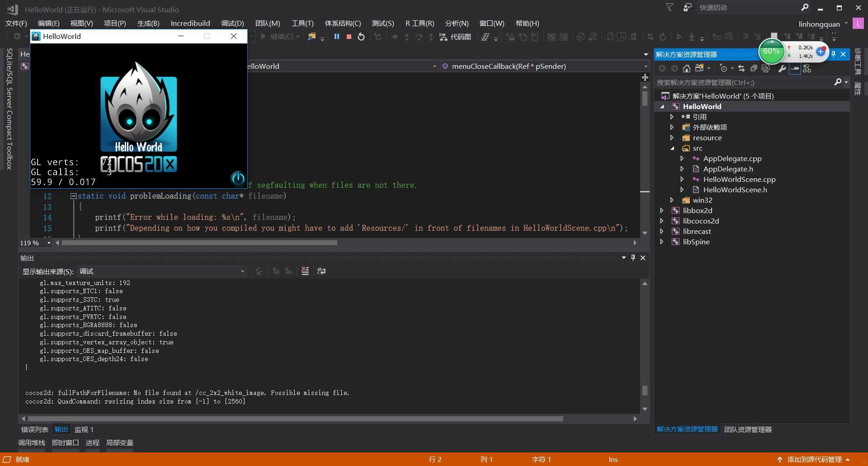Click the pending changes filter clock icon
Viewport: 868px width, 466px height.
pos(724,68)
